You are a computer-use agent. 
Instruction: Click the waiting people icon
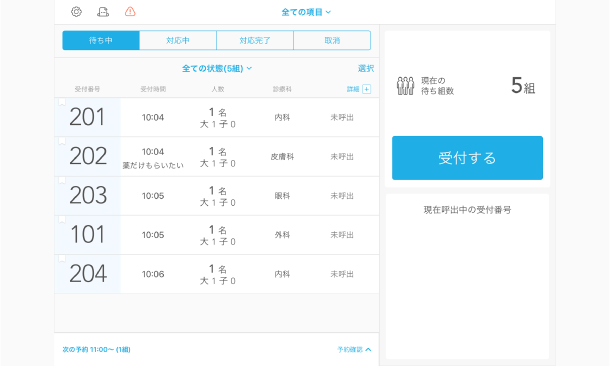[405, 86]
